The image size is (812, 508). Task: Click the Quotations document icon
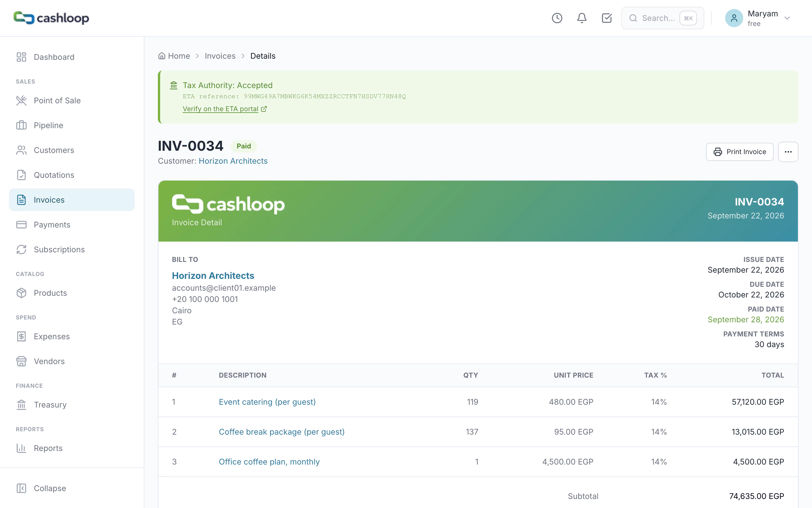[21, 175]
